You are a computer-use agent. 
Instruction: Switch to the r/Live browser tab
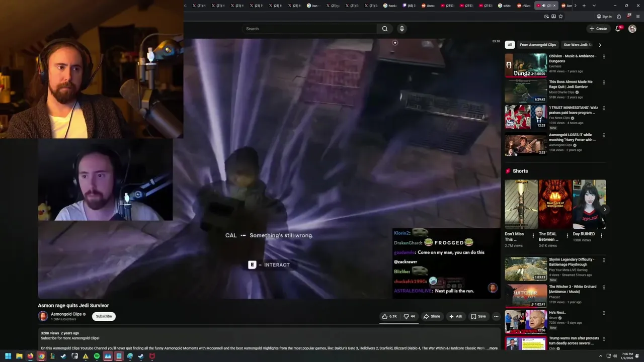coord(525,6)
